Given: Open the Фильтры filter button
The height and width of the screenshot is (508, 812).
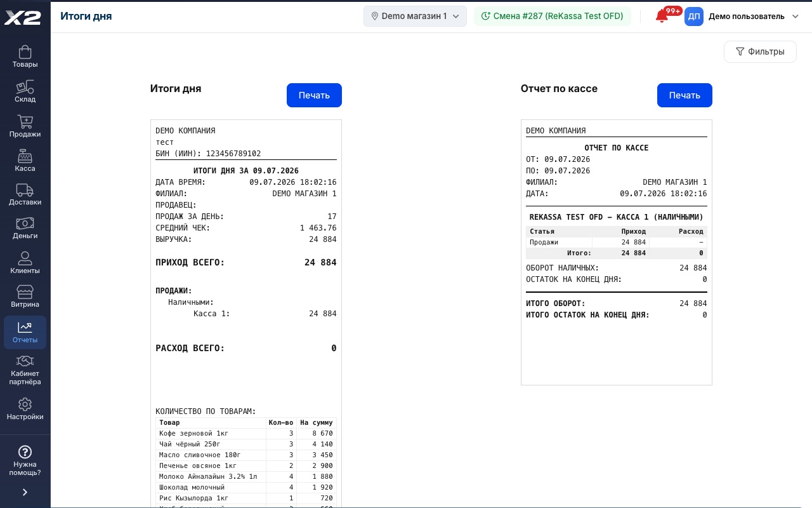Looking at the screenshot, I should point(760,51).
